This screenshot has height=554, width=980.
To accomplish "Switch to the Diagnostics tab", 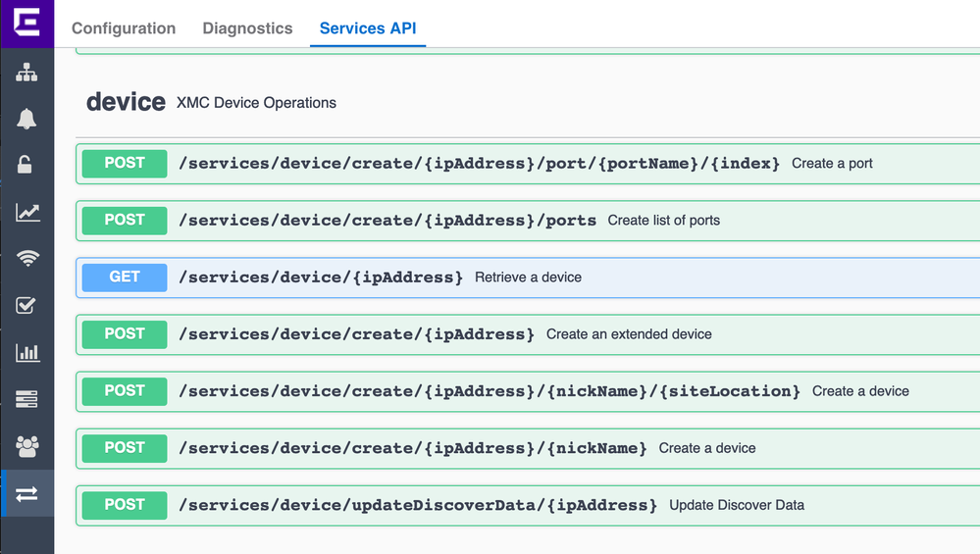I will 247,28.
